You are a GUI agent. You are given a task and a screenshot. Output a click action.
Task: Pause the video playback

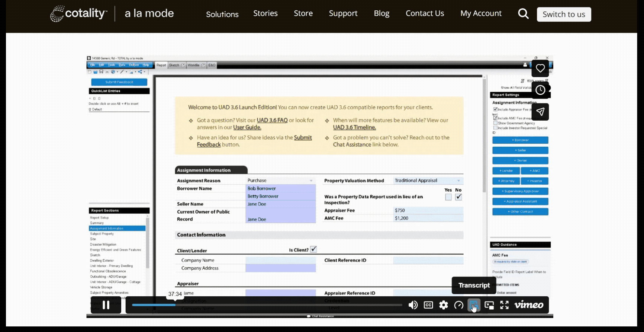point(106,305)
